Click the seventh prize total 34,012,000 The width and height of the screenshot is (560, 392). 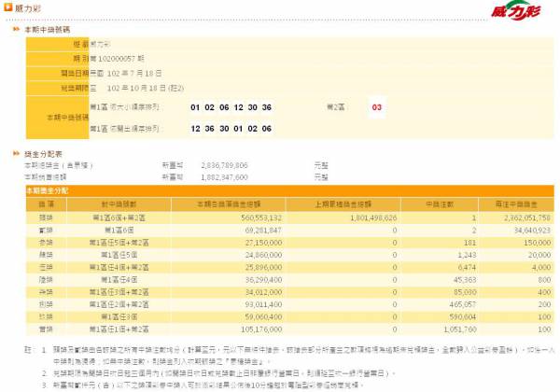[x=263, y=292]
